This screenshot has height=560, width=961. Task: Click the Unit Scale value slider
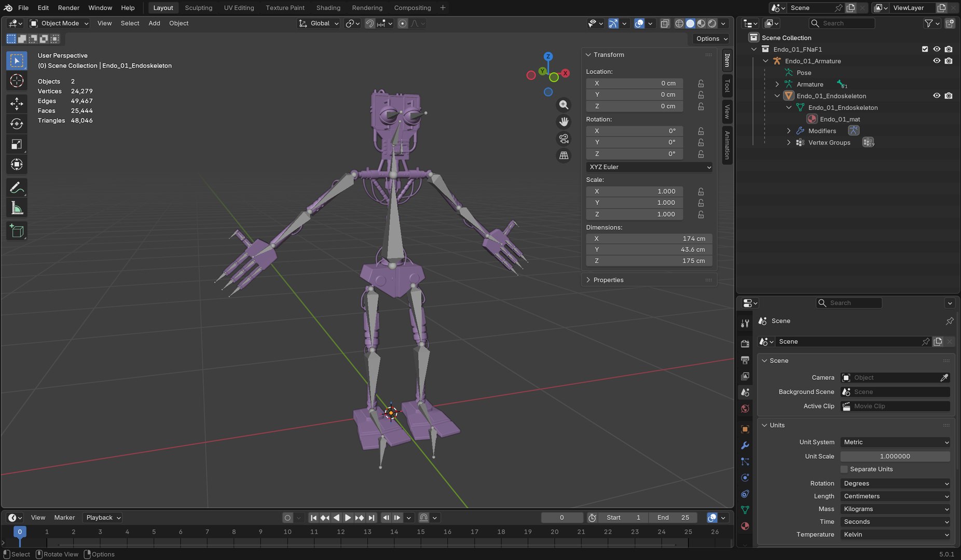click(x=895, y=456)
